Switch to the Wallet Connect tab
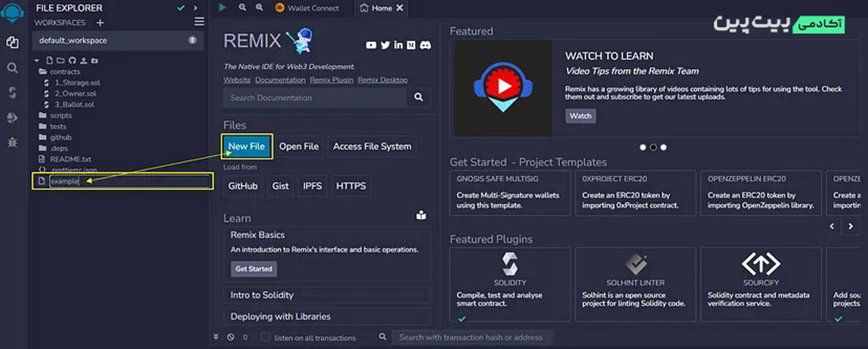Screen dimensions: 868x349 pos(307,8)
